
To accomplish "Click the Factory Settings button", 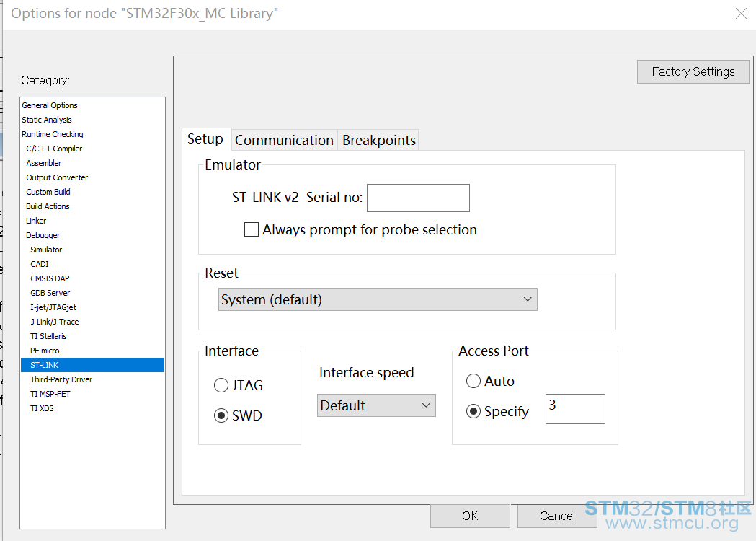I will pos(693,72).
